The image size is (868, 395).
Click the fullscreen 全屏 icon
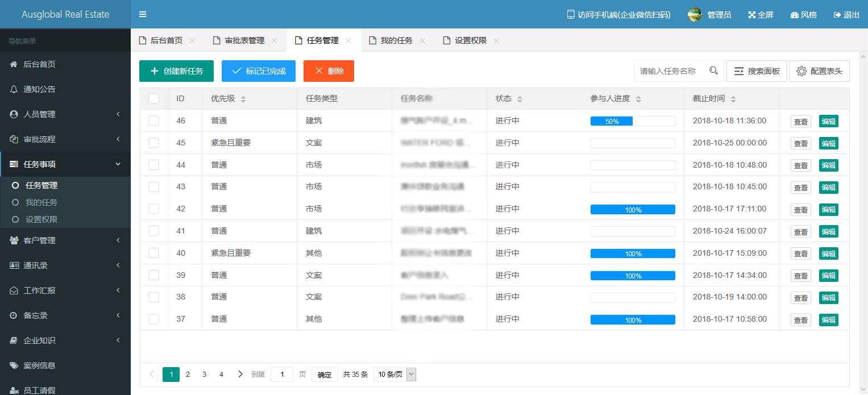(752, 15)
